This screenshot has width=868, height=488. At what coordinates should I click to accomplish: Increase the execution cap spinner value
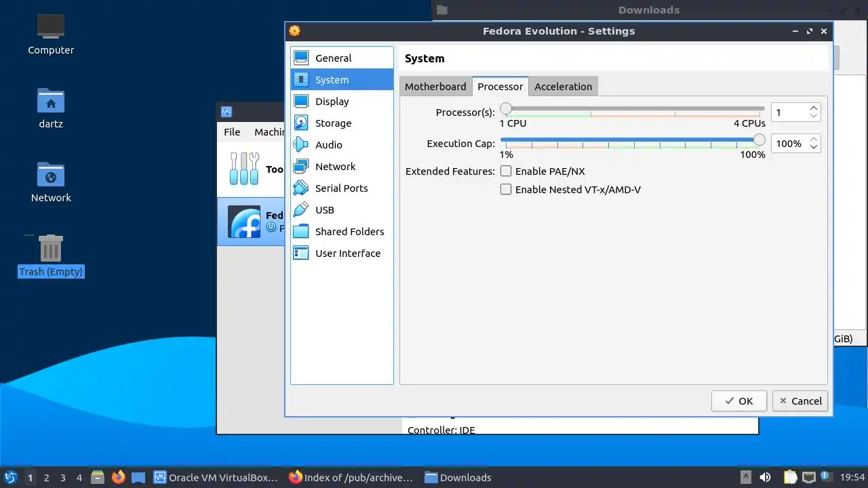814,139
